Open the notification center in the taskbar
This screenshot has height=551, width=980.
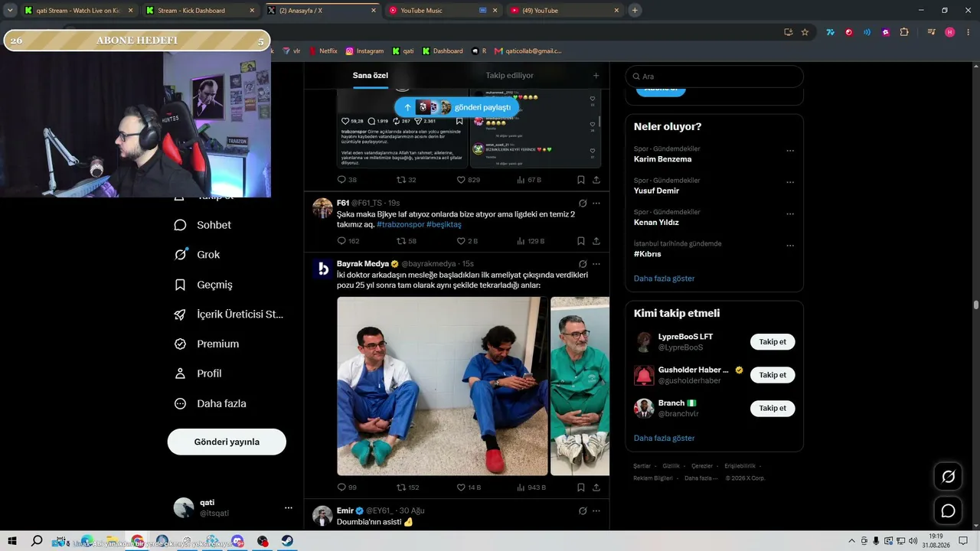(x=963, y=541)
